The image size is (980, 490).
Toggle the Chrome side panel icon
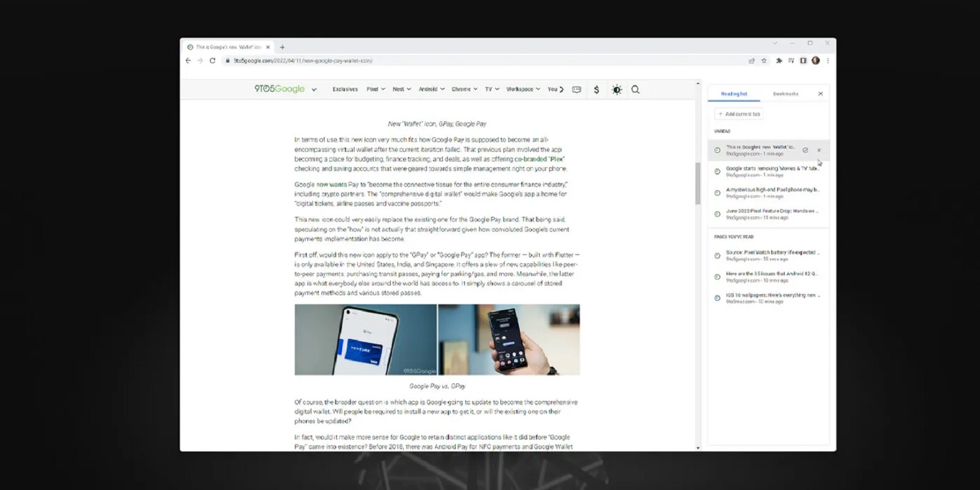pos(803,61)
